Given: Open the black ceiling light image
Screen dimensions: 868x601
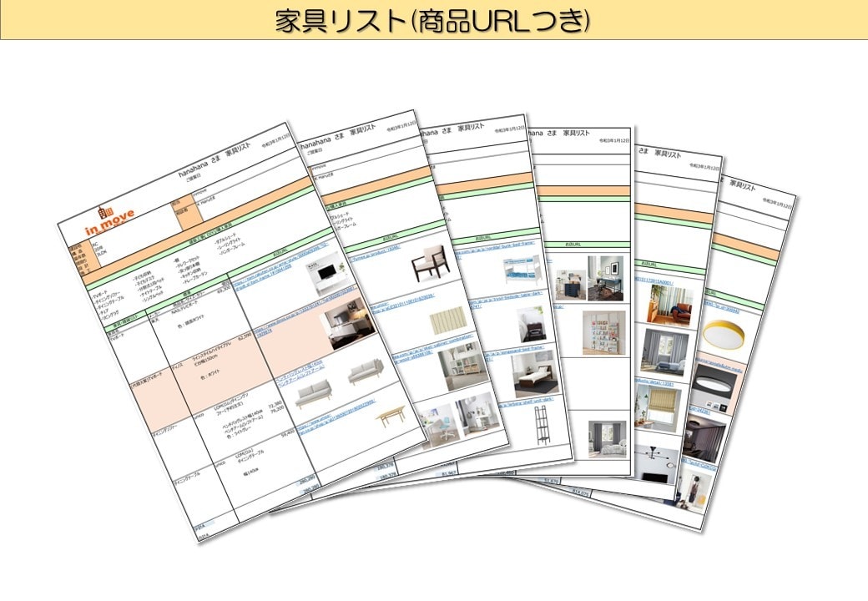Looking at the screenshot, I should (714, 386).
